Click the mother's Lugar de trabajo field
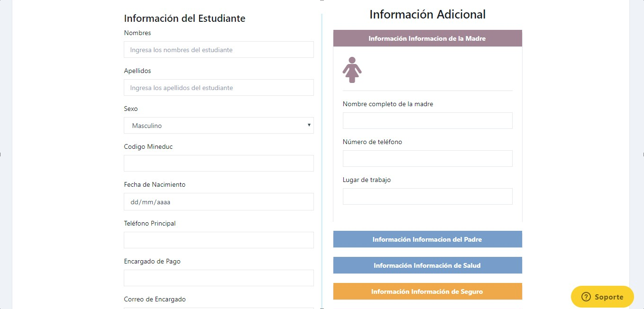The height and width of the screenshot is (309, 644). (x=427, y=196)
